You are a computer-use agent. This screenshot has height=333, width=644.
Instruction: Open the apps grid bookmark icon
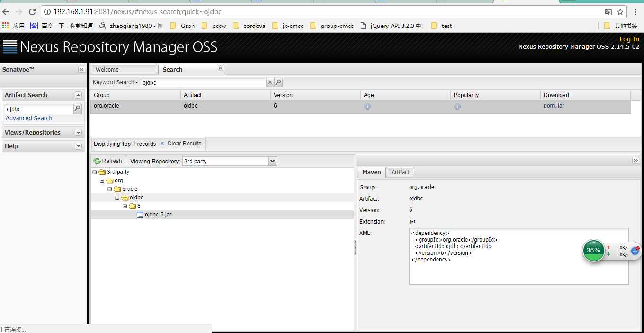click(6, 26)
